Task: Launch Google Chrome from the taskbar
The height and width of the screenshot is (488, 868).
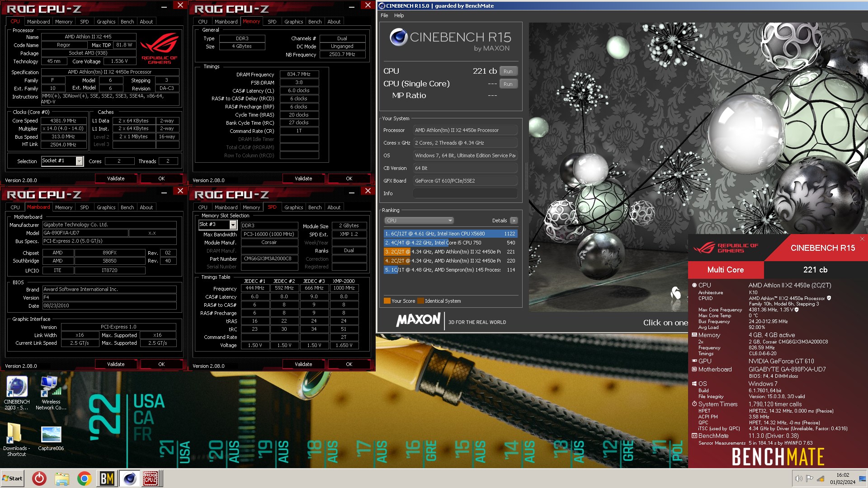Action: tap(84, 479)
